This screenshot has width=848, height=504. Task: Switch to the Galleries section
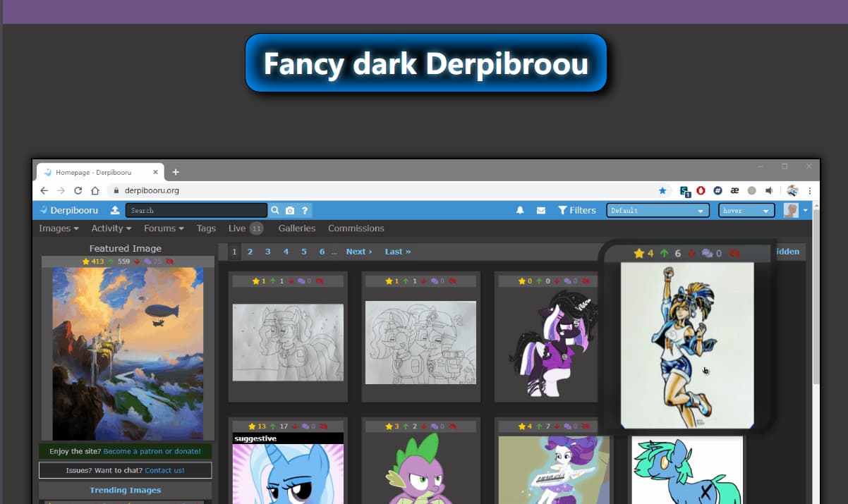tap(296, 228)
